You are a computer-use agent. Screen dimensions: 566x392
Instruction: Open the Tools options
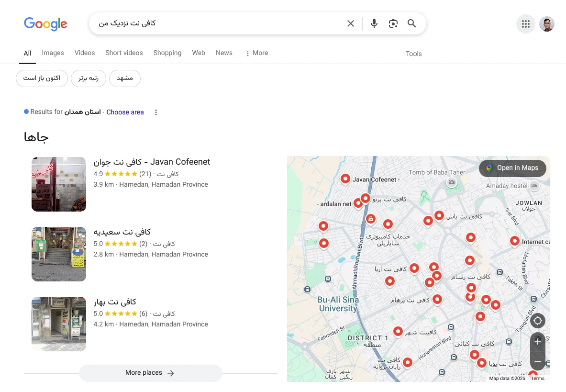click(414, 54)
